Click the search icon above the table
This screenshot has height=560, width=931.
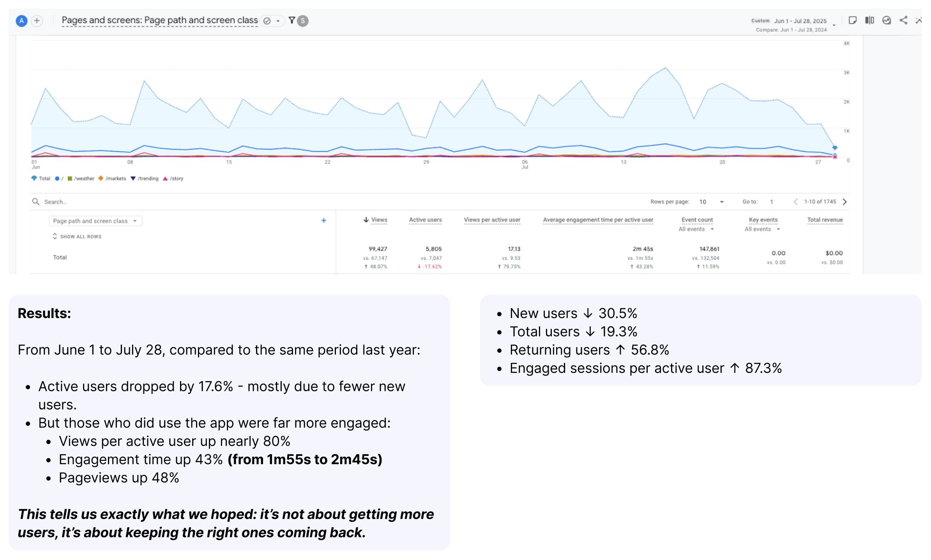[x=35, y=201]
